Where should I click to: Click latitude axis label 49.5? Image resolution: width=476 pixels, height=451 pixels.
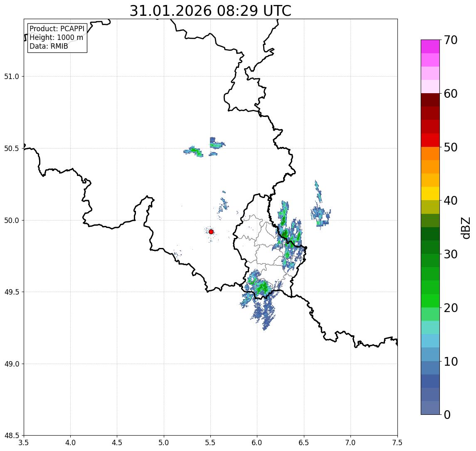pyautogui.click(x=12, y=292)
